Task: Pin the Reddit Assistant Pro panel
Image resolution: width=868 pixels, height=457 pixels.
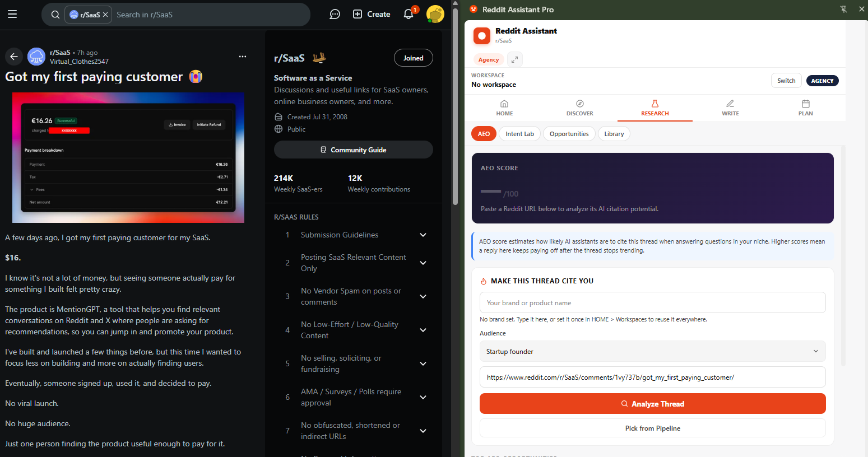Action: coord(843,9)
